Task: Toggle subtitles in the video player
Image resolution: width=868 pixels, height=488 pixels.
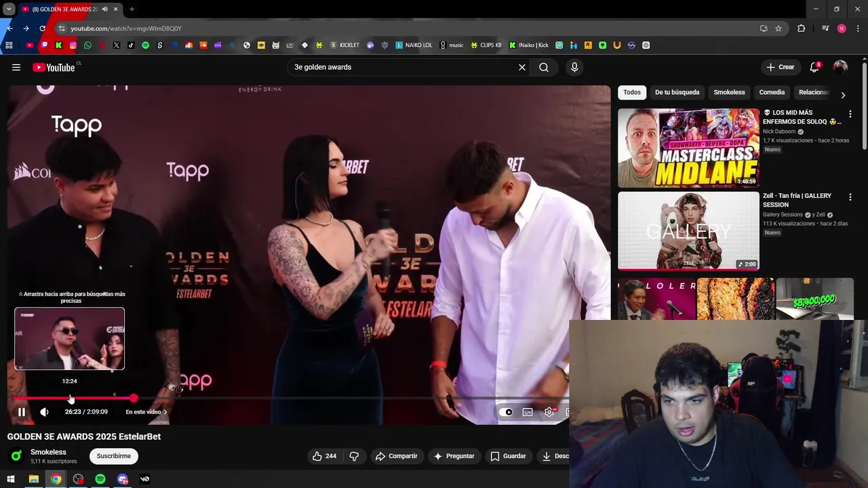Action: coord(528,412)
